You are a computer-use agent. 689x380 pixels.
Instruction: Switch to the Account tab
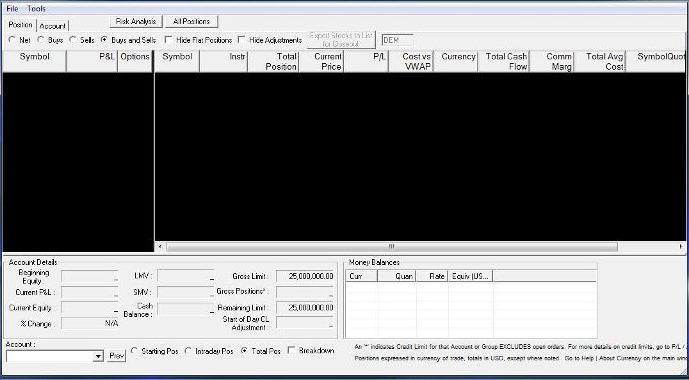point(53,26)
